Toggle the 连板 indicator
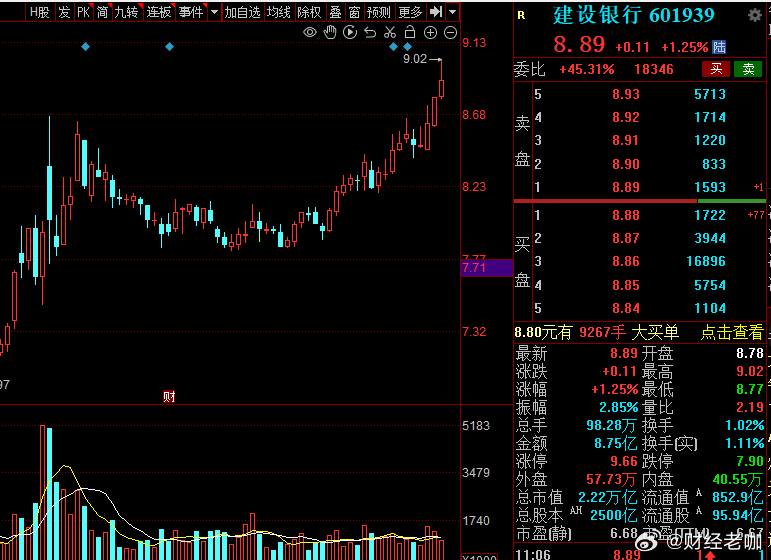771x560 pixels. (159, 12)
